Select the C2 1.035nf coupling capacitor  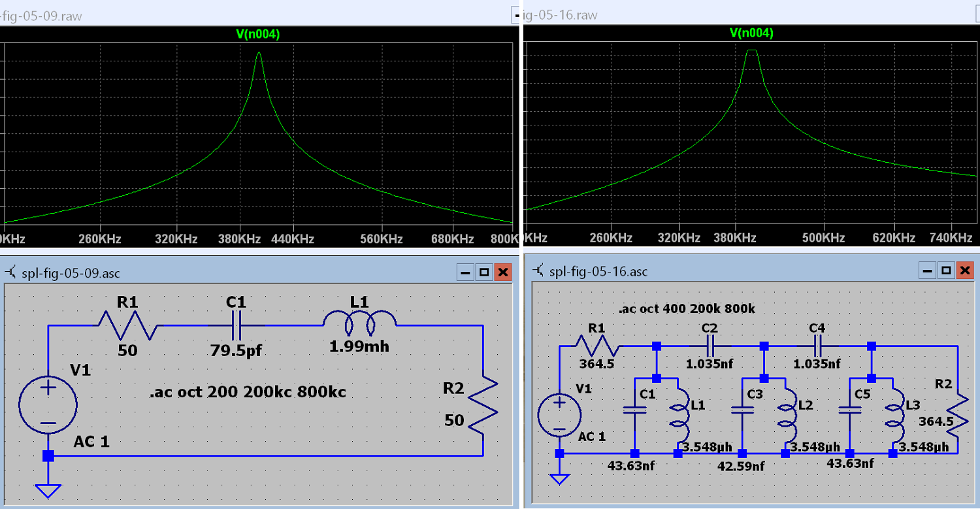(710, 346)
